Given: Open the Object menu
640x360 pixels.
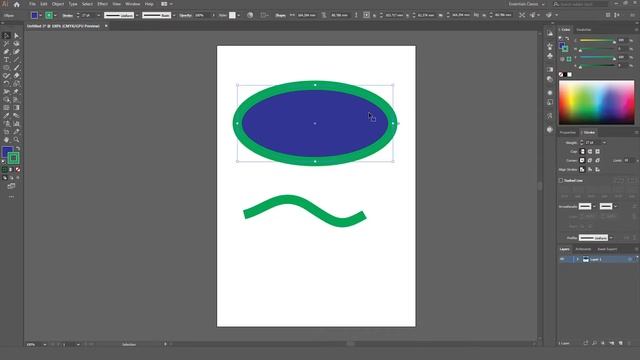Looking at the screenshot, I should pyautogui.click(x=58, y=4).
